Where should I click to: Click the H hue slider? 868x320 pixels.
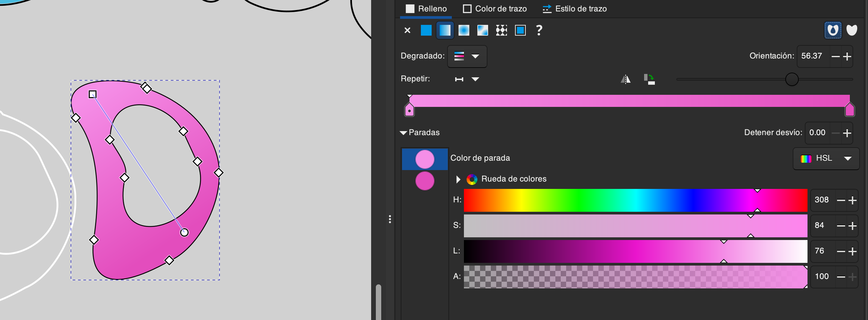[635, 200]
